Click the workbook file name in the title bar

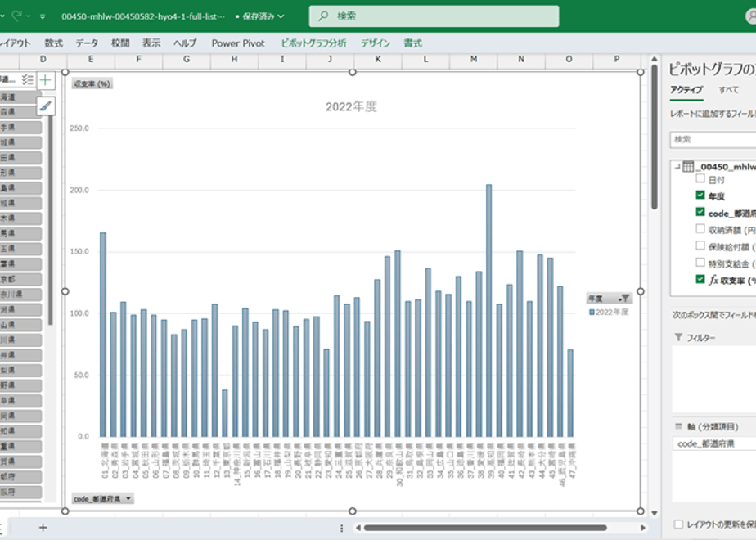point(143,16)
